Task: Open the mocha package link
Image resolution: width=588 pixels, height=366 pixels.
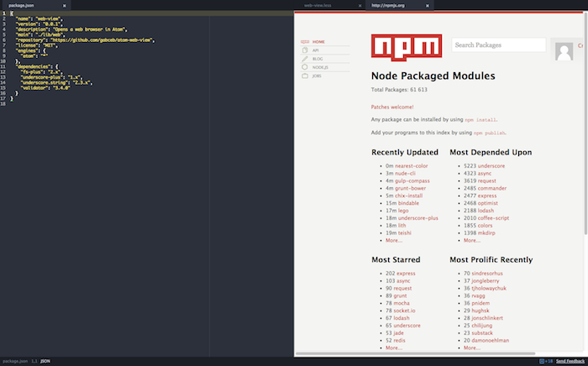Action: [402, 303]
